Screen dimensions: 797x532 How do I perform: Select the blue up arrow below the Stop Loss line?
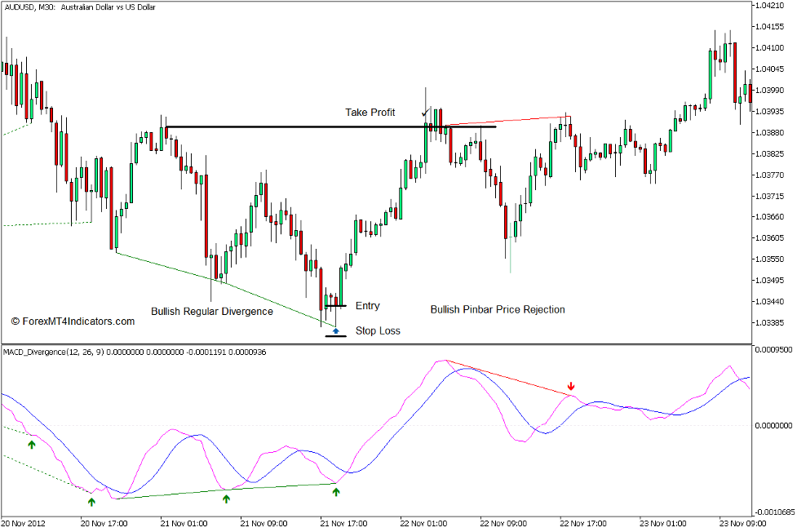tap(335, 332)
